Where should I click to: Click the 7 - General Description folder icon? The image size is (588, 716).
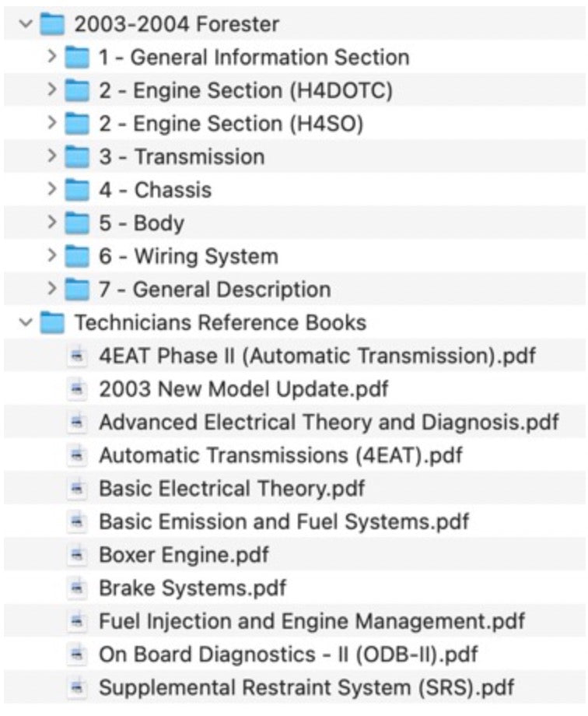click(x=77, y=290)
